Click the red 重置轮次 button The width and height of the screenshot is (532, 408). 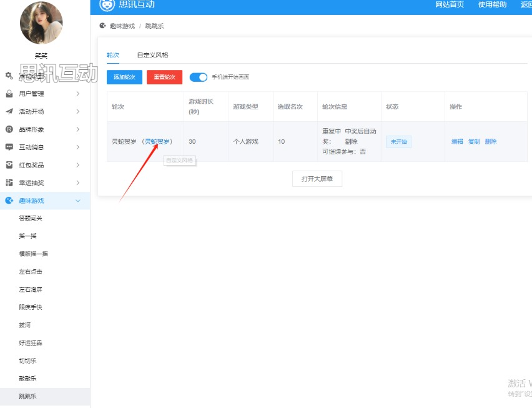(x=165, y=77)
